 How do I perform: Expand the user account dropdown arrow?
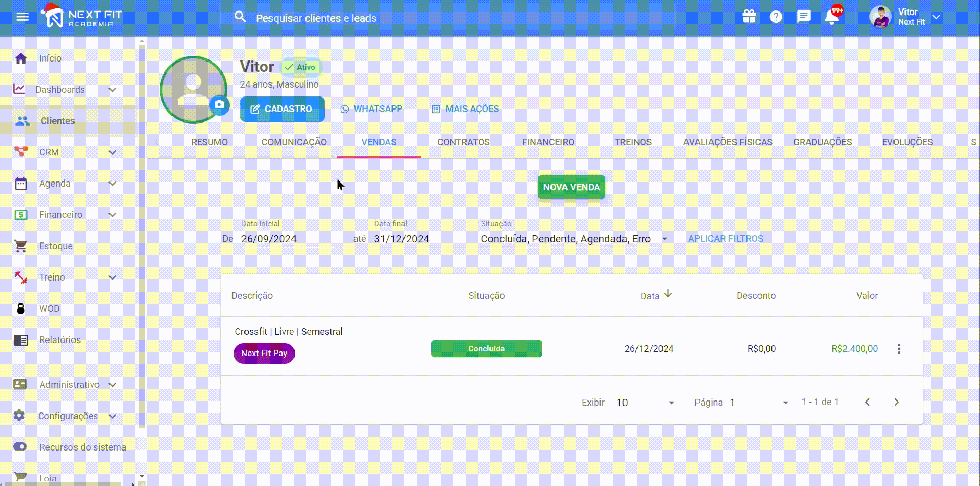point(936,17)
